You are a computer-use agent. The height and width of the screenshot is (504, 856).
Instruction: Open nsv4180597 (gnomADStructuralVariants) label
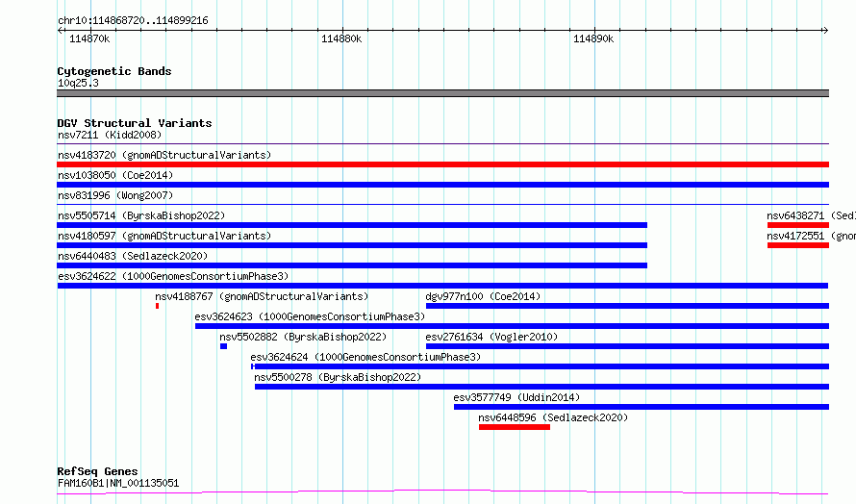(x=164, y=236)
